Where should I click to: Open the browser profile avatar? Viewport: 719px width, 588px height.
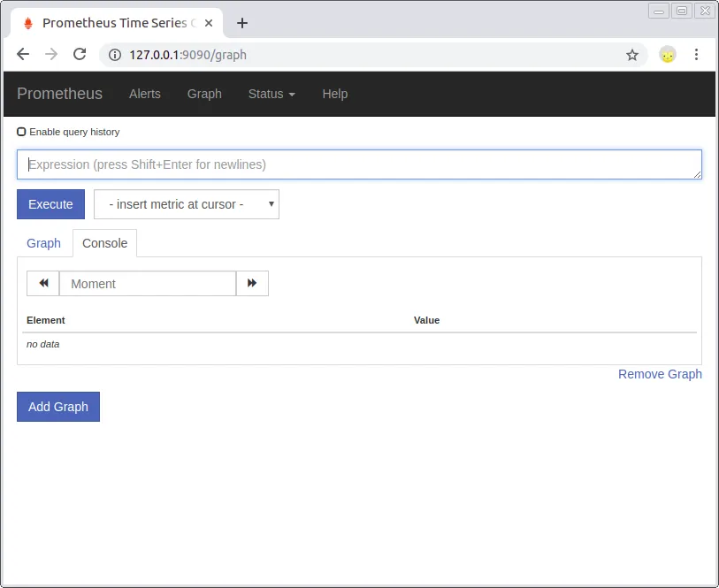667,55
